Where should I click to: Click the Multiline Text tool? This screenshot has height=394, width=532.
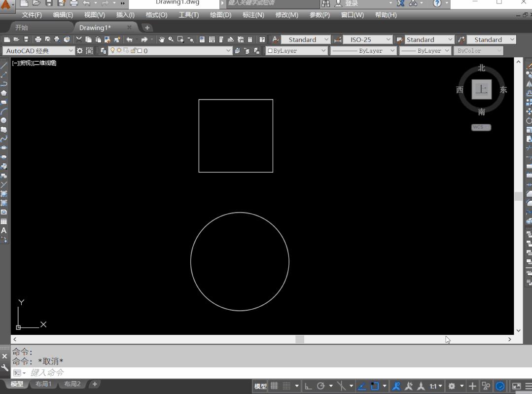[4, 230]
